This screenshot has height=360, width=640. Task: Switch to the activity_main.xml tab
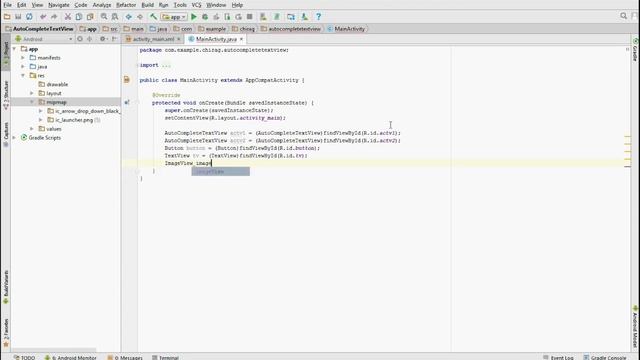(x=153, y=39)
